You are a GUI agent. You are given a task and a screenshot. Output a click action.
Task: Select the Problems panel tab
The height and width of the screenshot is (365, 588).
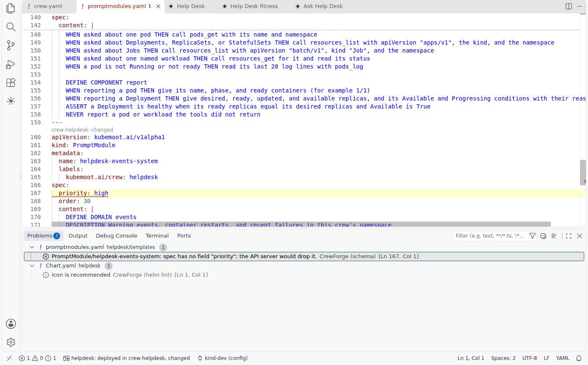(44, 236)
